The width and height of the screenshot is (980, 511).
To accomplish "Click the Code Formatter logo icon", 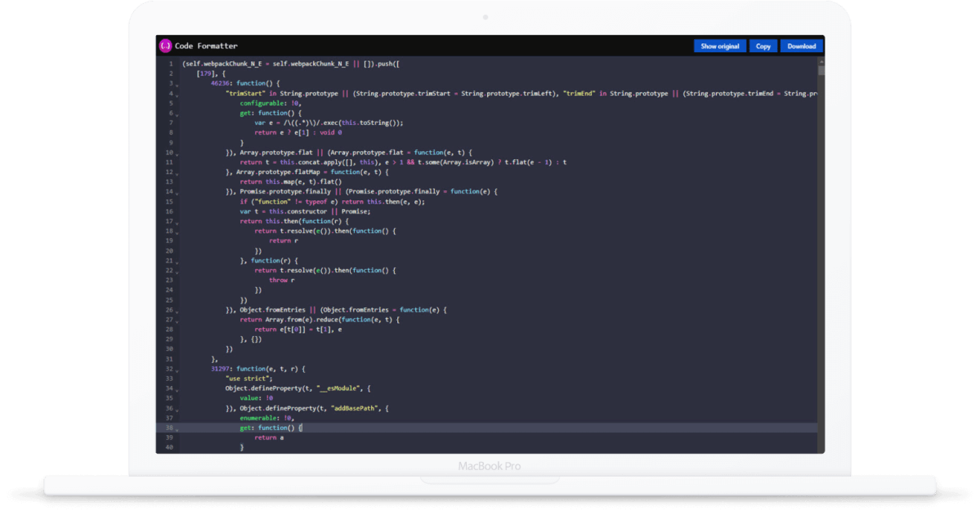I will click(x=165, y=46).
